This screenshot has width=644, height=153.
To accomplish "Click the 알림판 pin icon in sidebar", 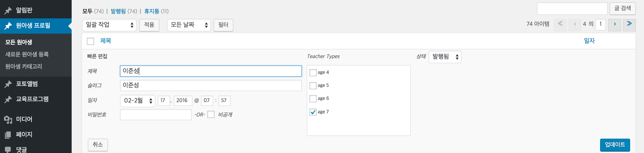I will point(8,11).
